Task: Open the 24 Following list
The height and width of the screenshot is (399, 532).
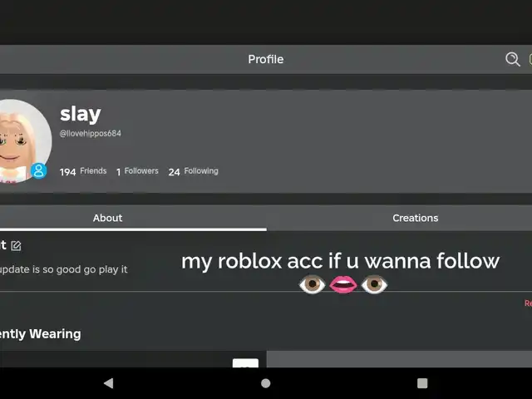Action: pyautogui.click(x=194, y=171)
